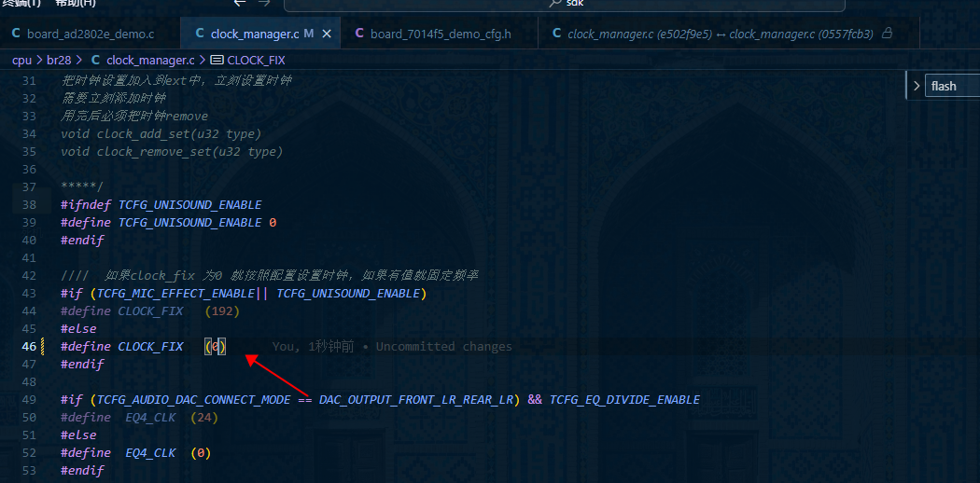
Task: Click the constant symbol icon beside CLOCK_FIX breadcrumb
Action: tap(217, 60)
